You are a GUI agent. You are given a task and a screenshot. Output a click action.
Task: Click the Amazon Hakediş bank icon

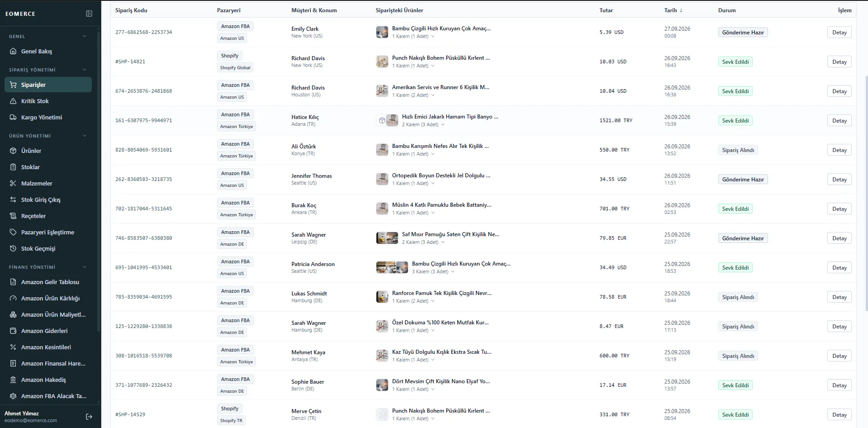13,380
